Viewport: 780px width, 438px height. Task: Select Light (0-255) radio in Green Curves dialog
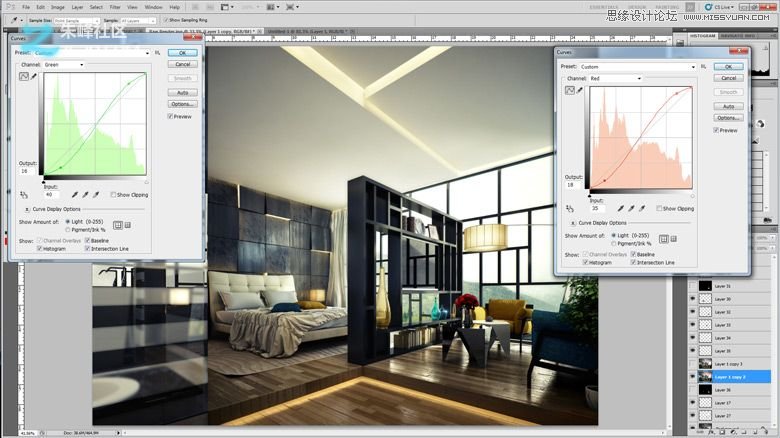point(68,221)
